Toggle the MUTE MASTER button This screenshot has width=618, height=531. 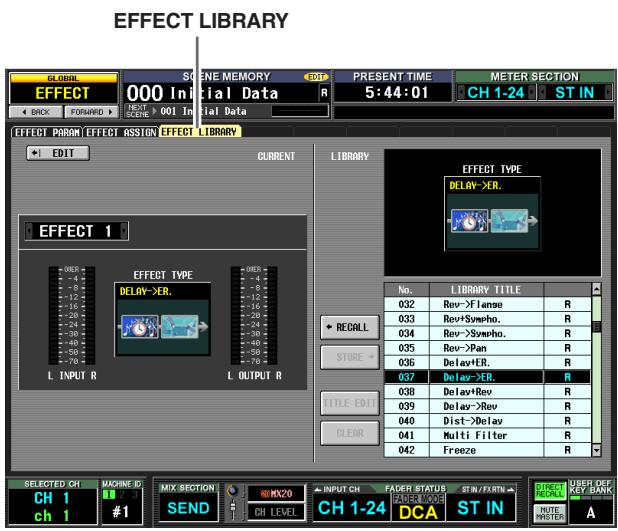550,512
